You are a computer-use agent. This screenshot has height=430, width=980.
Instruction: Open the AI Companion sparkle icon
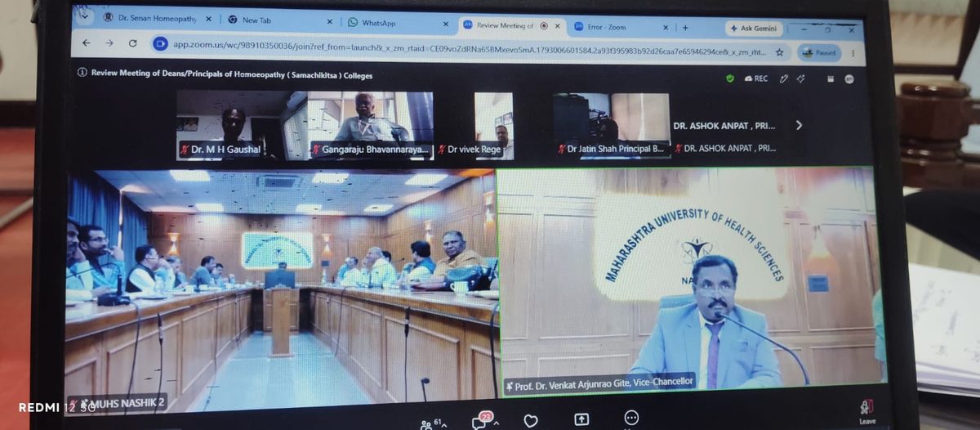pyautogui.click(x=801, y=79)
